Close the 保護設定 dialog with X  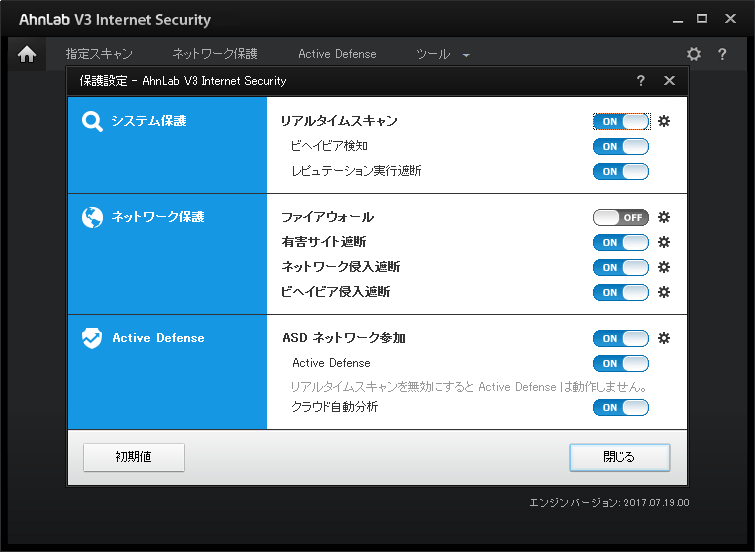pyautogui.click(x=669, y=80)
